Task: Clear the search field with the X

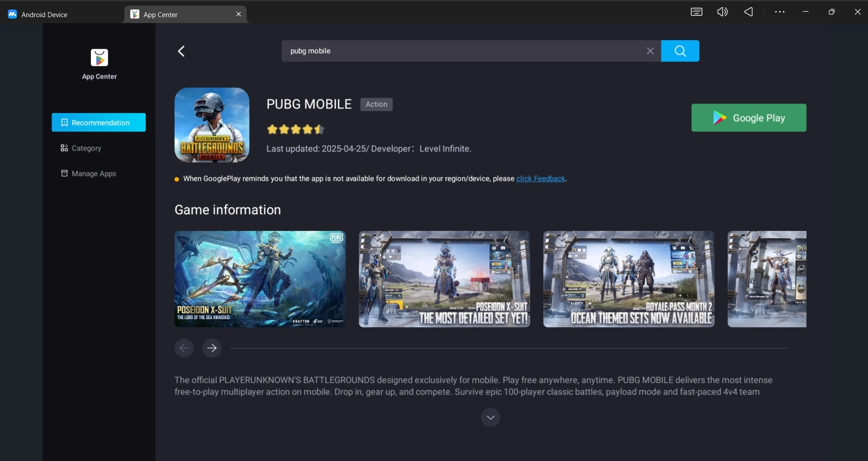Action: 650,51
